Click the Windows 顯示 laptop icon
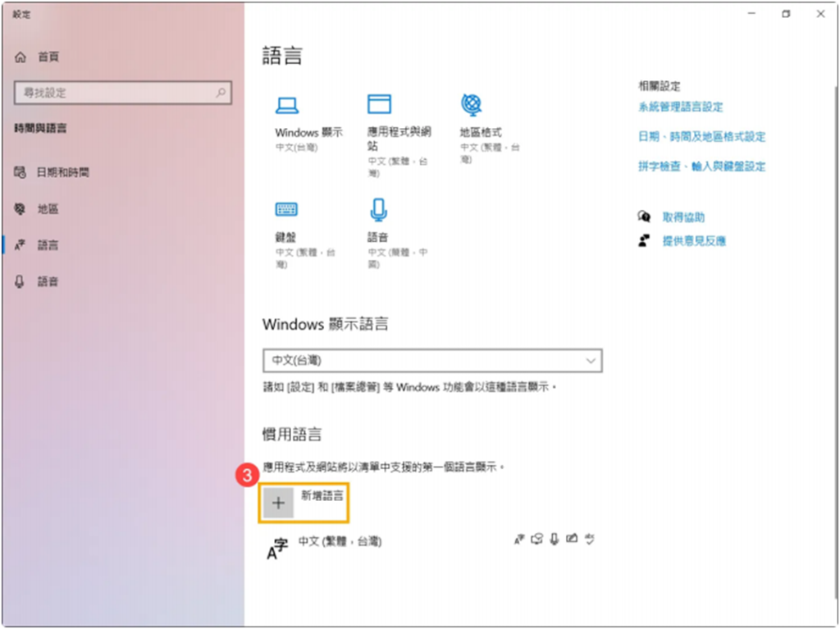 [286, 104]
